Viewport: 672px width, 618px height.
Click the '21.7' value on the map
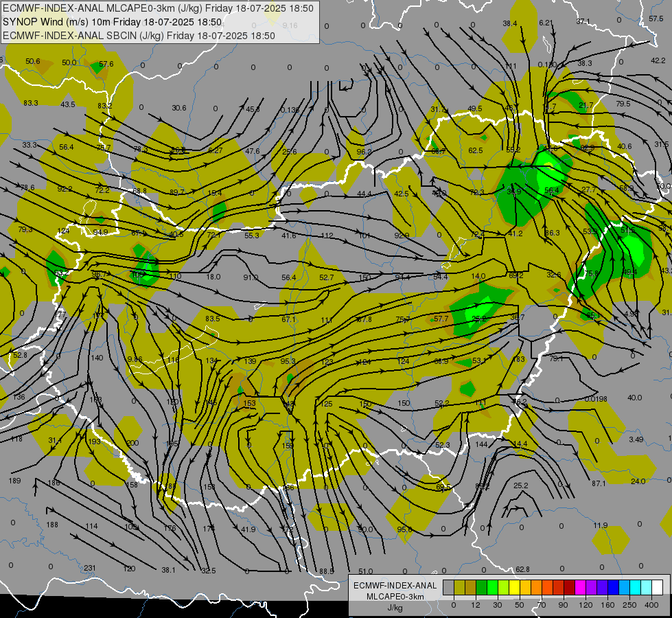click(586, 105)
